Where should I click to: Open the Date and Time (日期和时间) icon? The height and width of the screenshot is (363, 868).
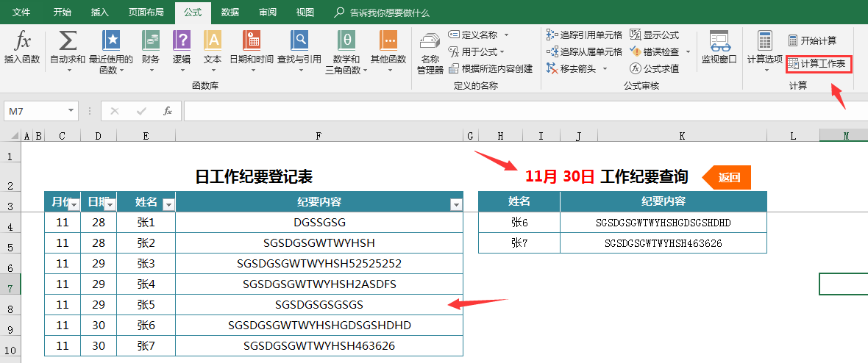click(252, 40)
